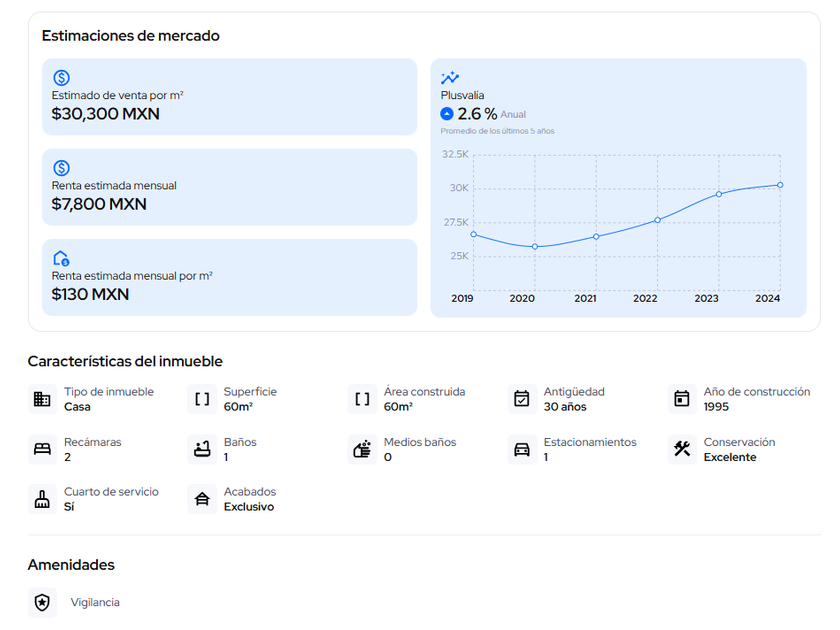Select the $30,300 MXN sale estimate card

(x=229, y=97)
